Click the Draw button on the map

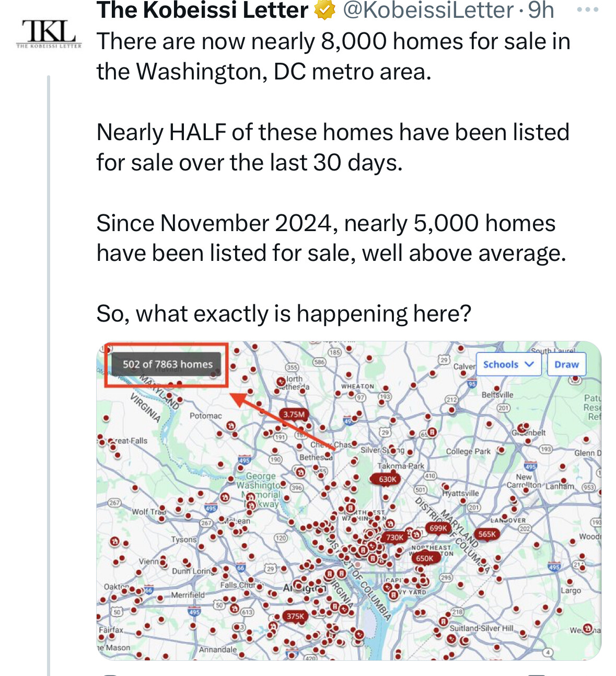click(566, 364)
